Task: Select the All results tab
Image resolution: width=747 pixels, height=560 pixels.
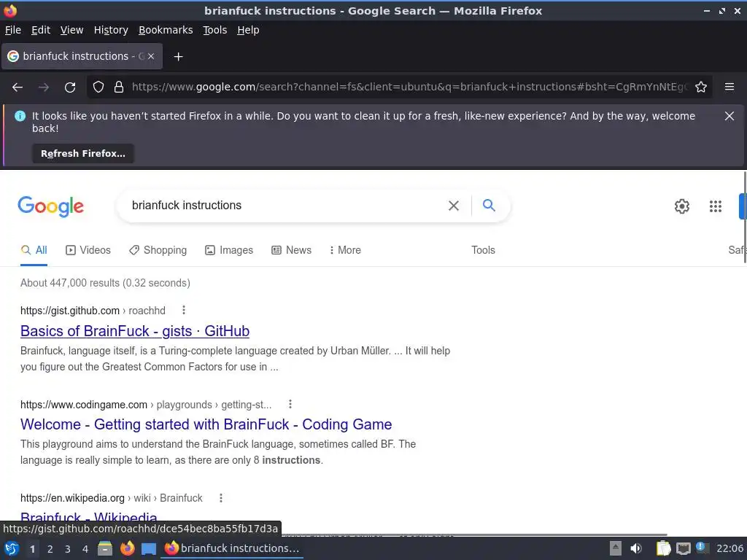Action: (34, 250)
